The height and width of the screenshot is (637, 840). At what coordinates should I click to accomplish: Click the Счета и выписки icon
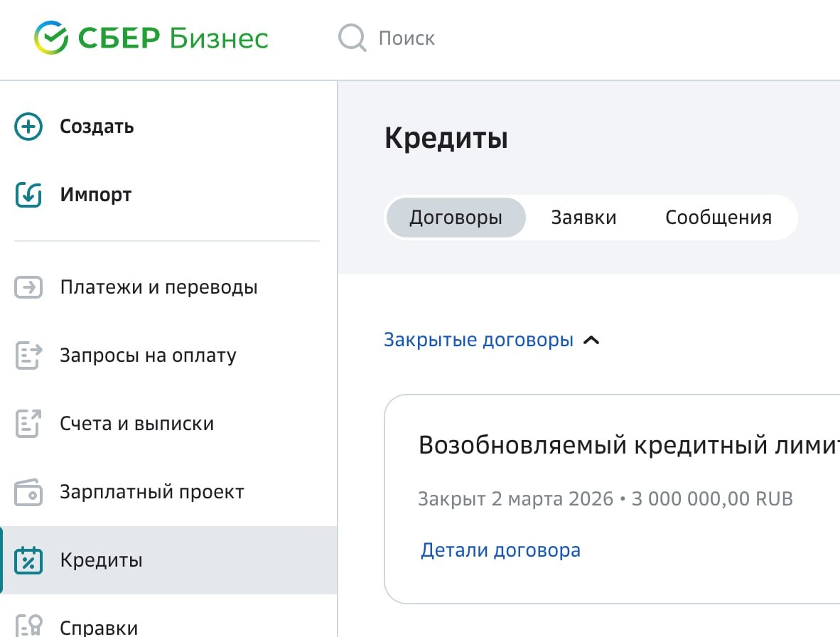pyautogui.click(x=28, y=424)
